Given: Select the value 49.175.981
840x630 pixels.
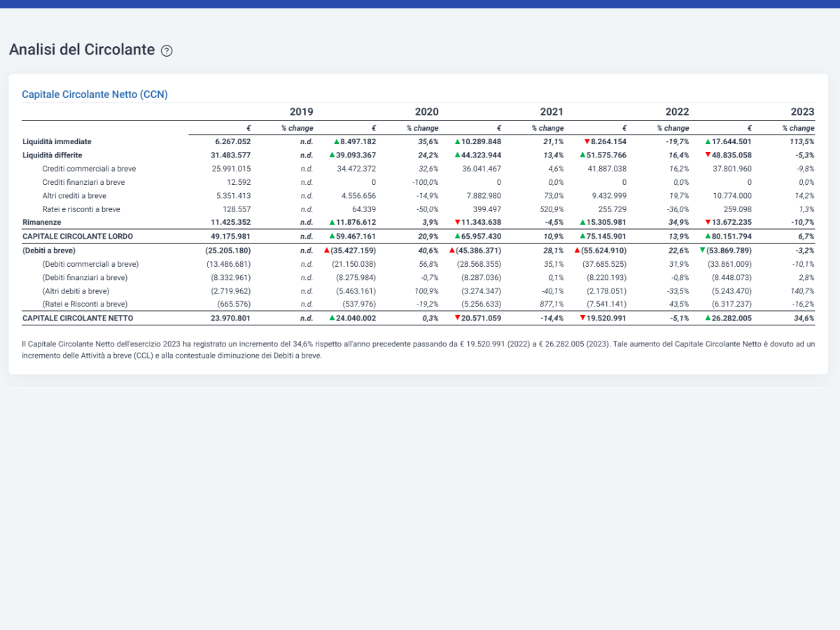Looking at the screenshot, I should click(x=231, y=236).
